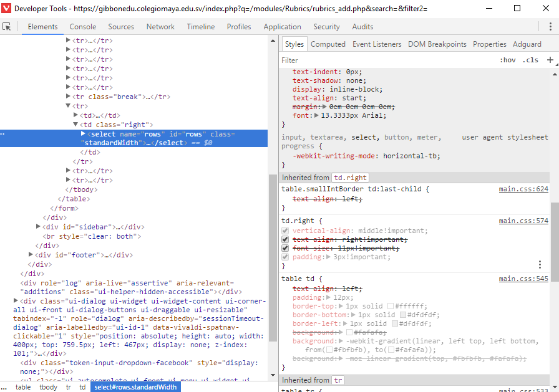559x392 pixels.
Task: Expand the selected select#rows node
Action: click(83, 133)
